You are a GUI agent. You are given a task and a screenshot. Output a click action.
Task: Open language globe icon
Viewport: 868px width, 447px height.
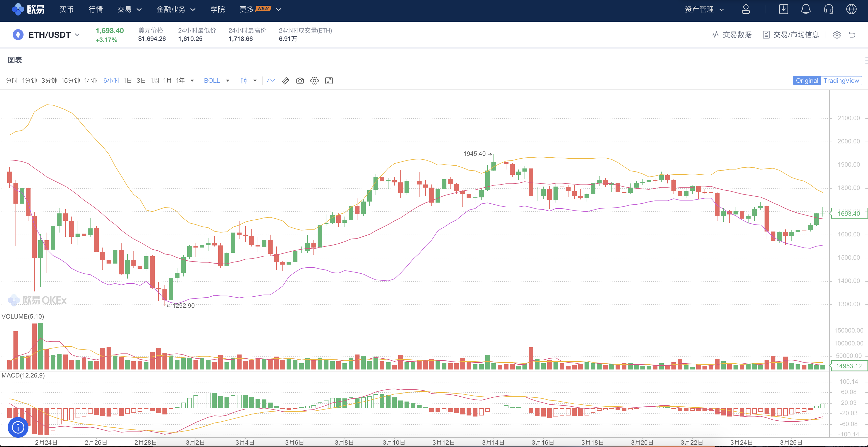851,9
